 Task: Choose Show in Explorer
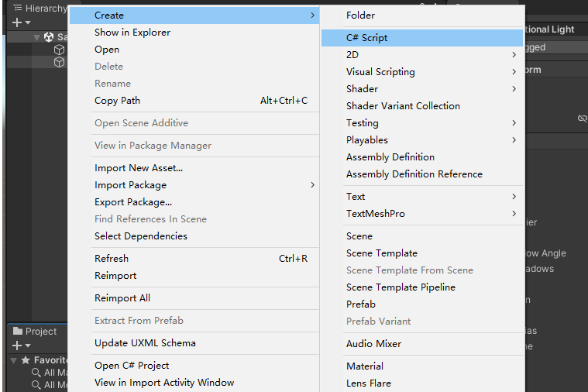[194, 33]
